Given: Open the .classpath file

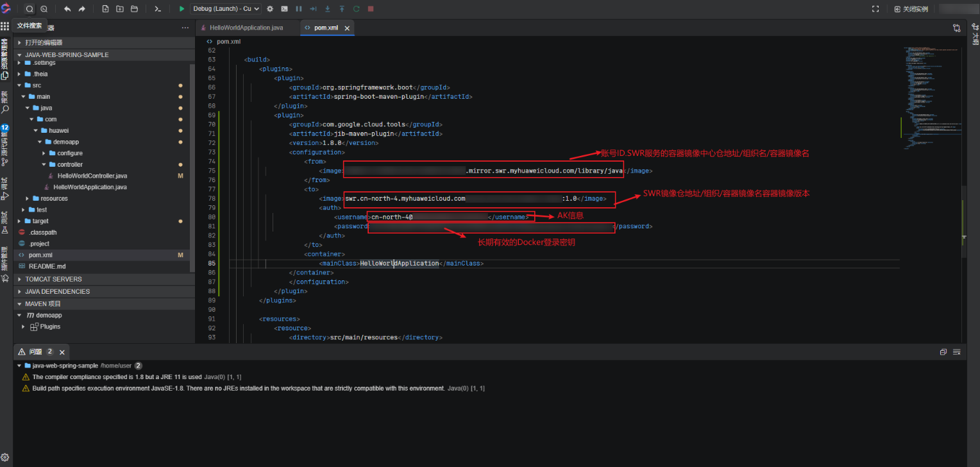Looking at the screenshot, I should [42, 232].
